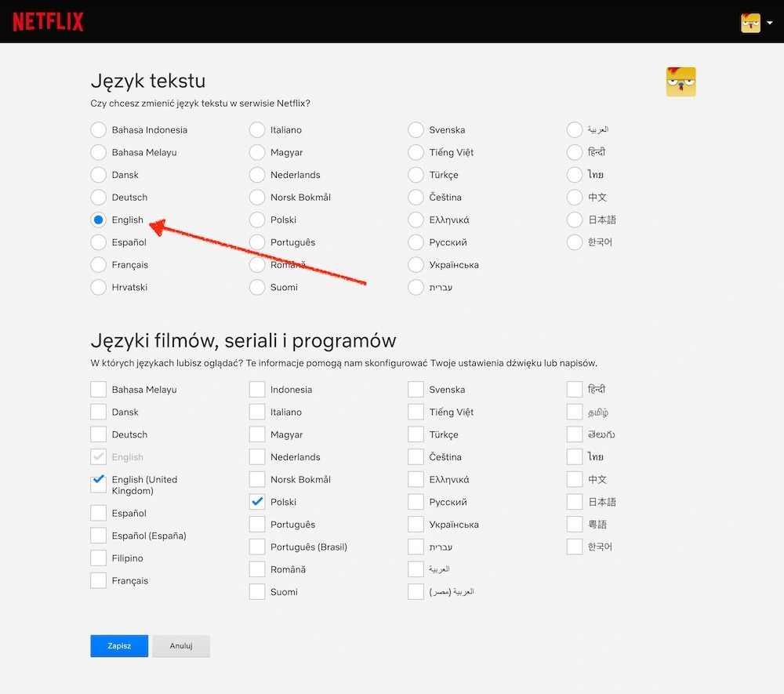Select Ελληνικά text language radio

(x=416, y=220)
